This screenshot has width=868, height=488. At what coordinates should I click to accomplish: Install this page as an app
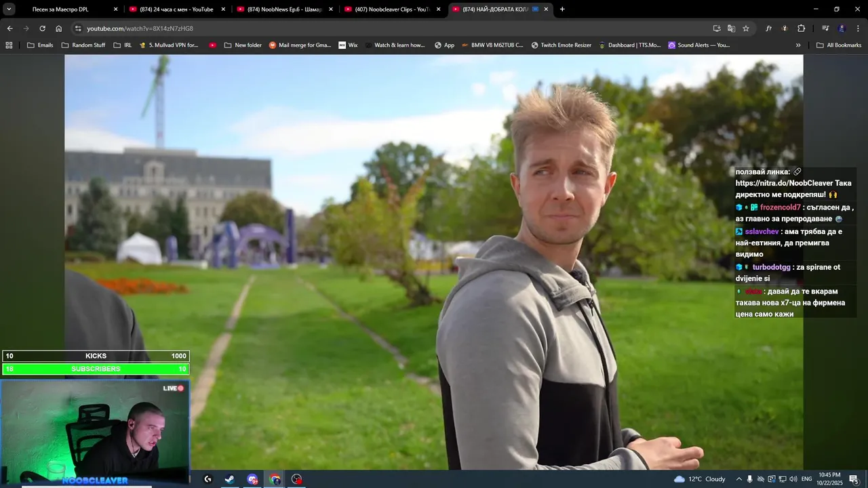pos(717,28)
